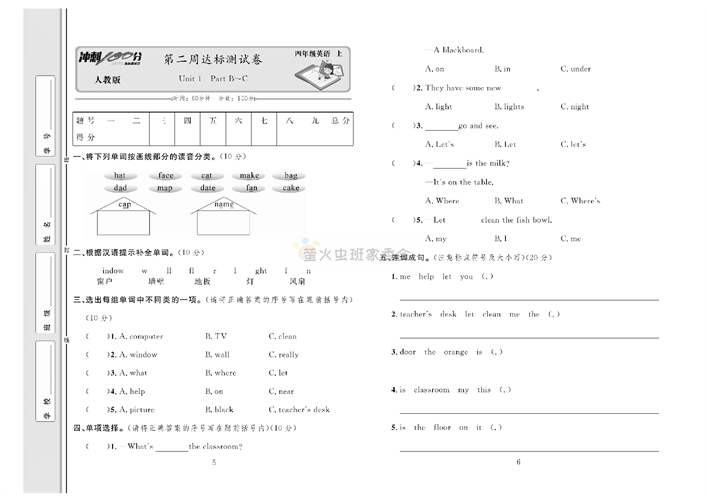Click the answer line under "is classroom my this"

(529, 413)
